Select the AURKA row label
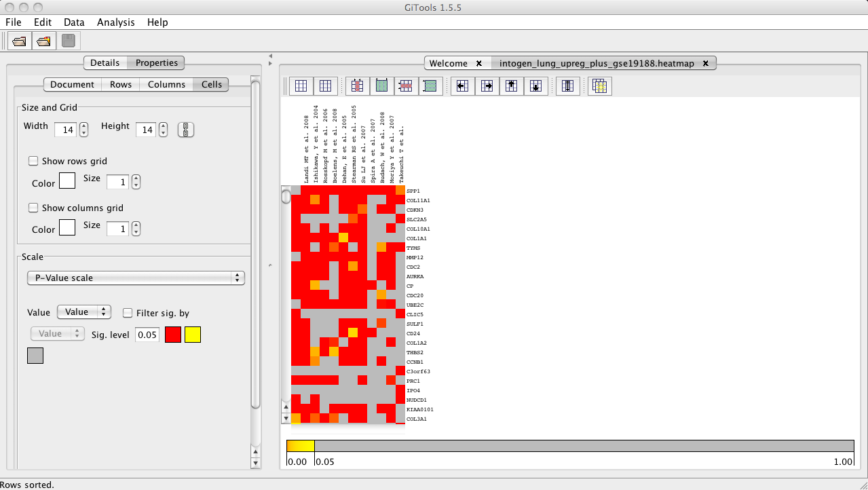 click(414, 277)
